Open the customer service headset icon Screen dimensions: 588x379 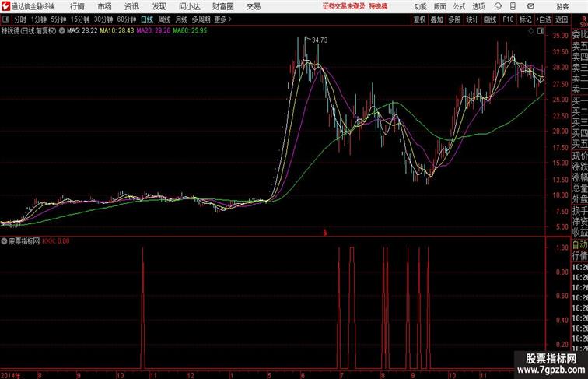click(498, 6)
